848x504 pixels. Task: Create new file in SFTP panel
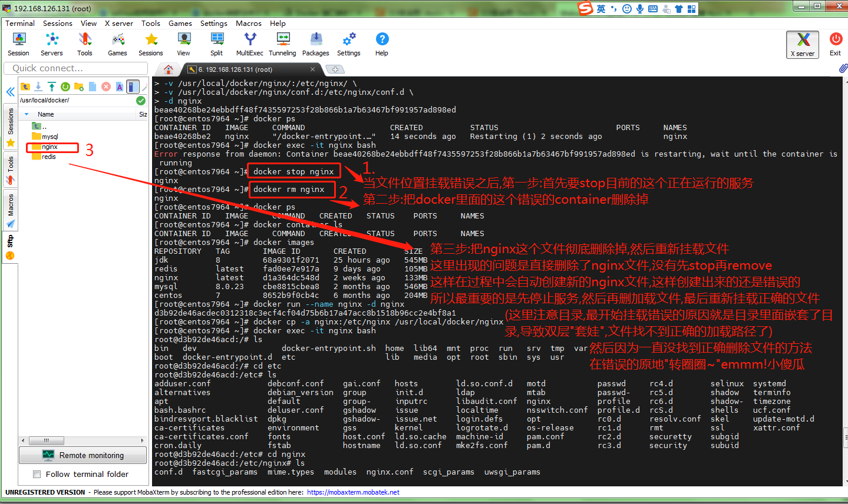[93, 87]
